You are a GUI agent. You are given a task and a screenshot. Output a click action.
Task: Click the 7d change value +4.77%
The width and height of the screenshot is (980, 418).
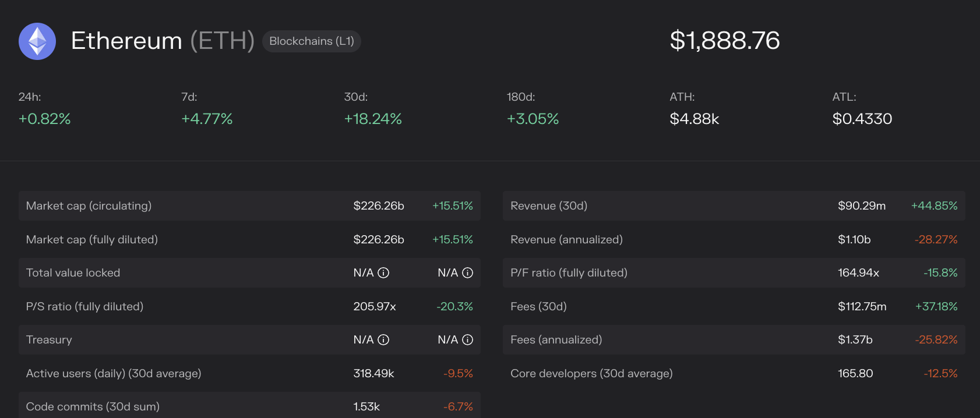(207, 119)
